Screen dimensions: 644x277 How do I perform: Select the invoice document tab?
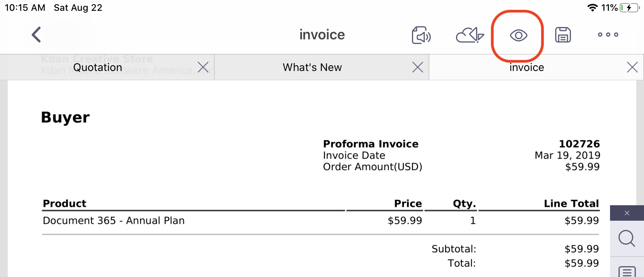(x=527, y=68)
